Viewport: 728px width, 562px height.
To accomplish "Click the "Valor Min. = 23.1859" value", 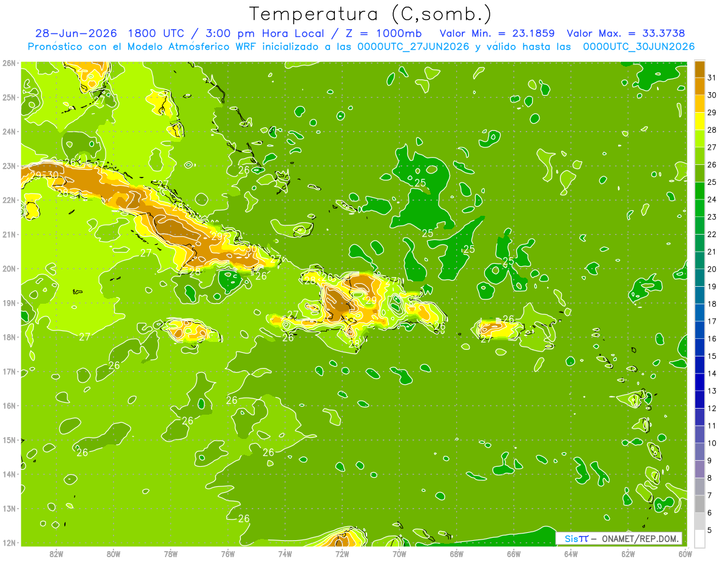I will (497, 33).
